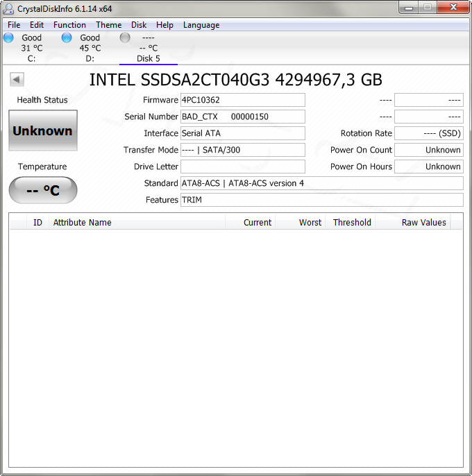Image resolution: width=472 pixels, height=476 pixels.
Task: Click the Raw Values column header
Action: click(x=413, y=223)
